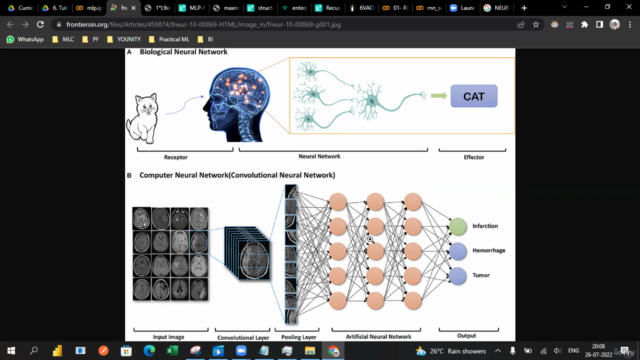Go forward to the next page
This screenshot has width=640, height=360.
25,24
